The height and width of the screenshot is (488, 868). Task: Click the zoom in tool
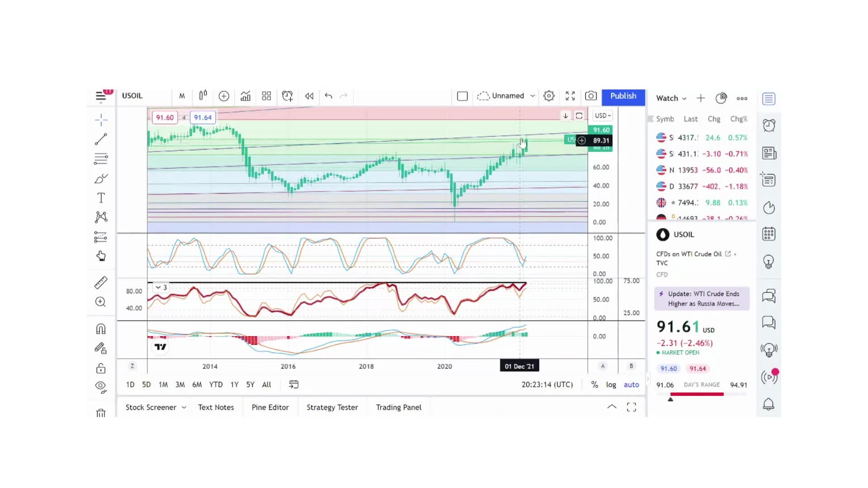pyautogui.click(x=100, y=302)
